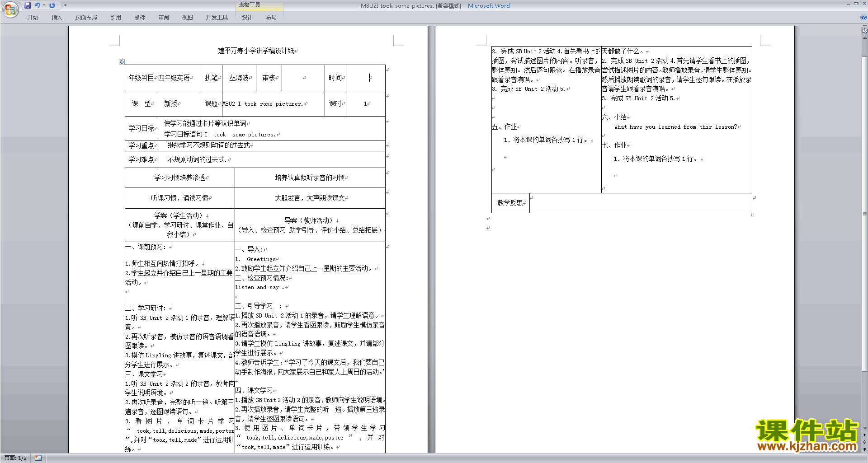Click the 新授 cell

tap(179, 103)
